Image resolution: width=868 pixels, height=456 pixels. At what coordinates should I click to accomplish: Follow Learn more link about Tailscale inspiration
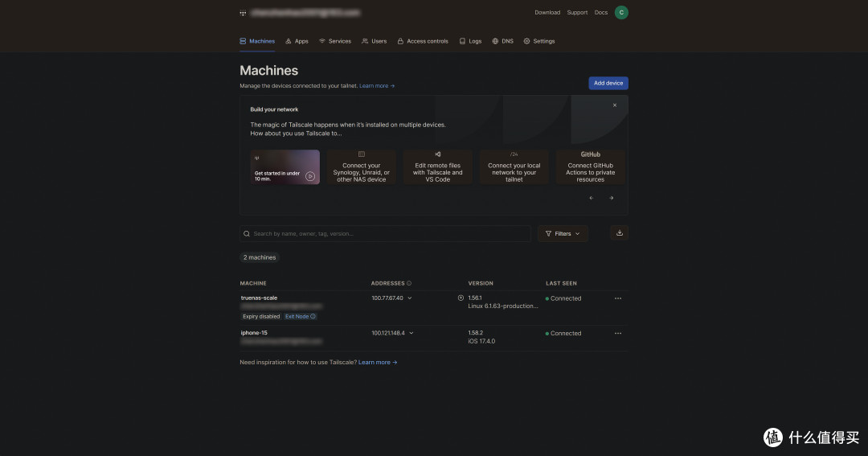pyautogui.click(x=378, y=363)
